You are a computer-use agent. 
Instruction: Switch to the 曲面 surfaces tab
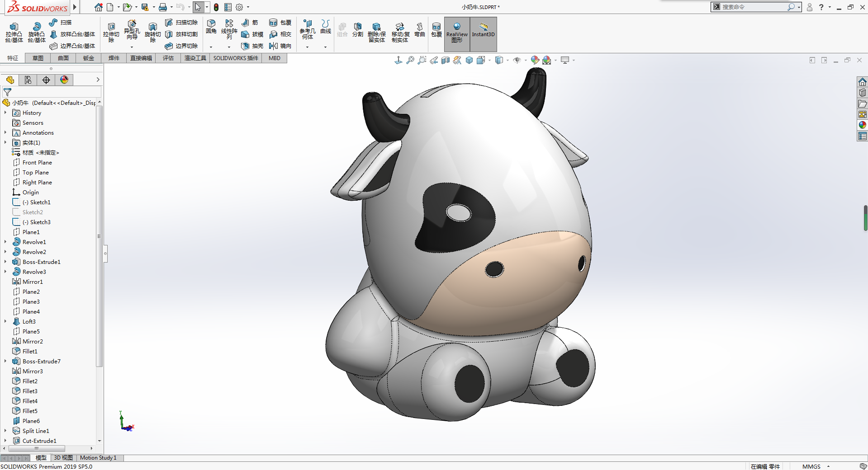(x=63, y=58)
